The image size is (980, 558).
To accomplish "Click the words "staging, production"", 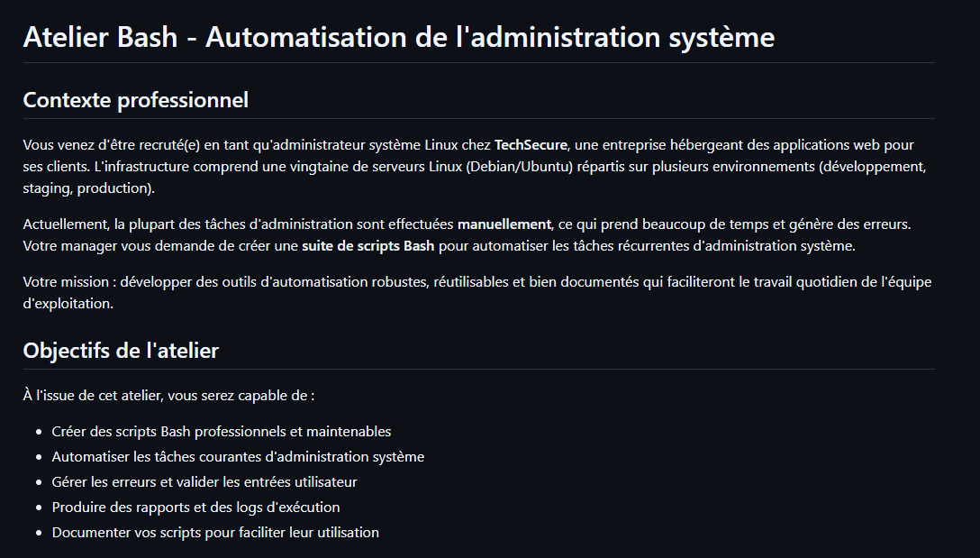I will coord(87,188).
